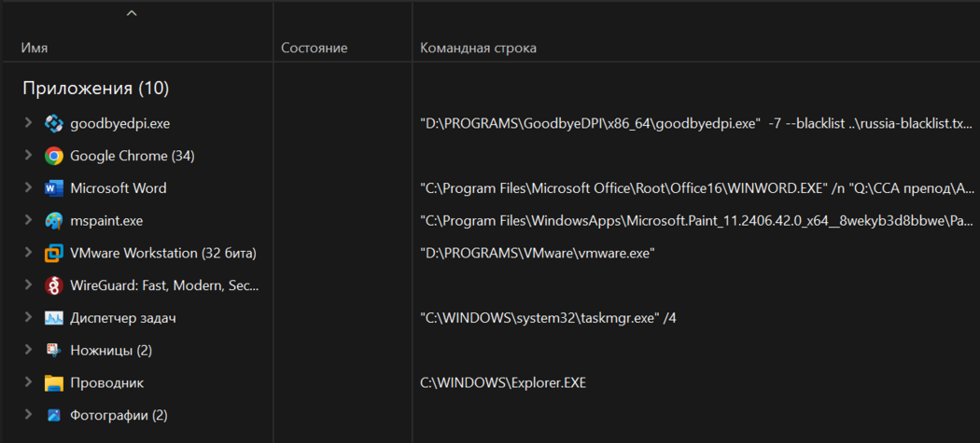Click the Ножницы snipping tool icon

coord(54,351)
